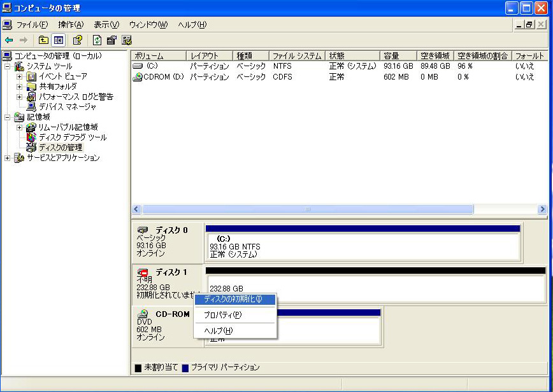The width and height of the screenshot is (553, 392).
Task: Select ディスク デフラグ ツール in the tree
Action: coord(72,137)
